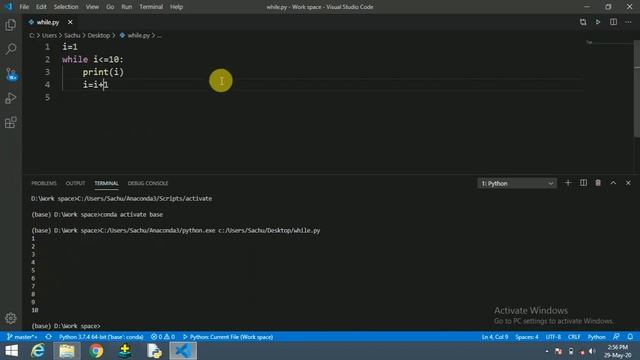Click the taskbar clock showing 2:56 PM
Screen dimensions: 640x360
[x=618, y=351]
